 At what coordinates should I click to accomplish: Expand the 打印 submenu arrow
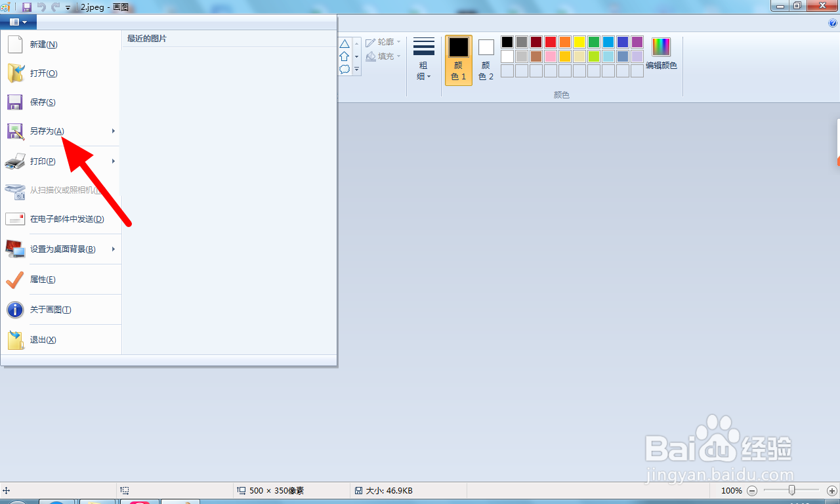point(114,161)
